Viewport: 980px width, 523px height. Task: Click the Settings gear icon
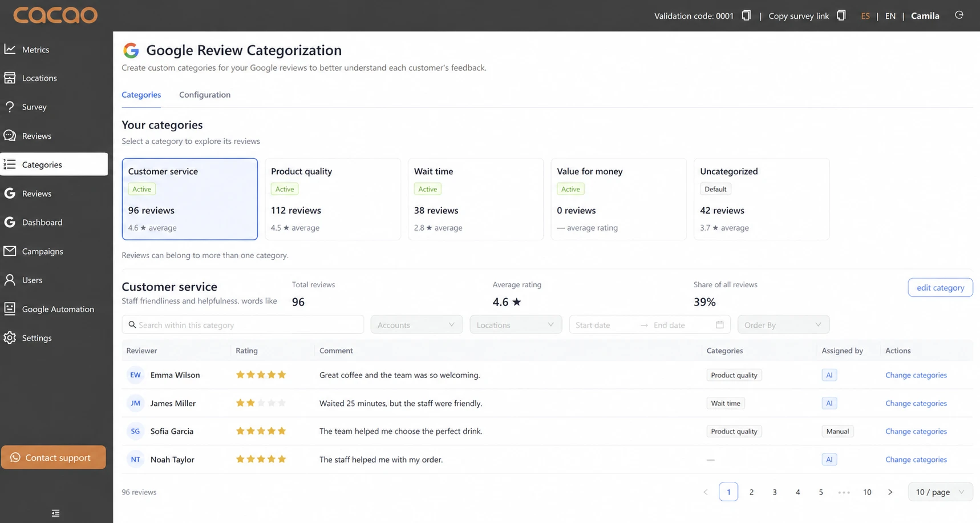(x=10, y=337)
